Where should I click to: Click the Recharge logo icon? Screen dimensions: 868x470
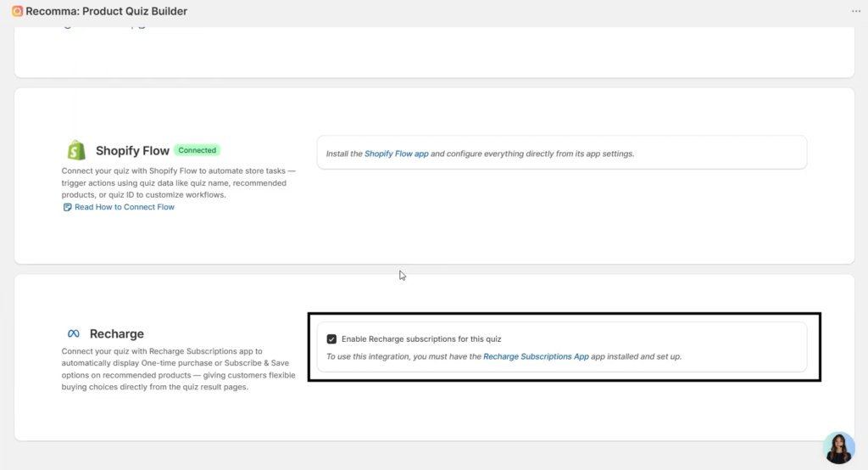tap(74, 334)
